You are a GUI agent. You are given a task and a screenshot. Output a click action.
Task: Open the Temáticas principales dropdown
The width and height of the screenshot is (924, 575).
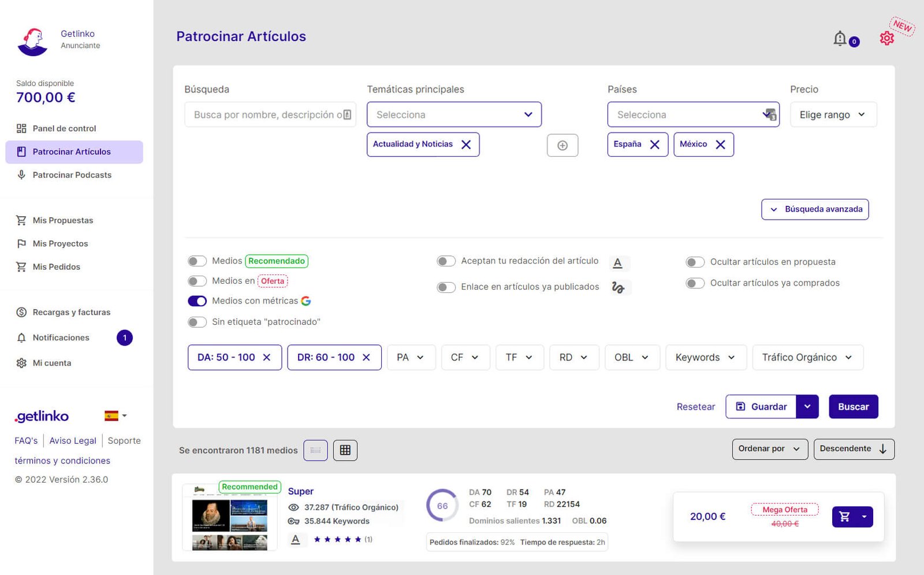454,114
